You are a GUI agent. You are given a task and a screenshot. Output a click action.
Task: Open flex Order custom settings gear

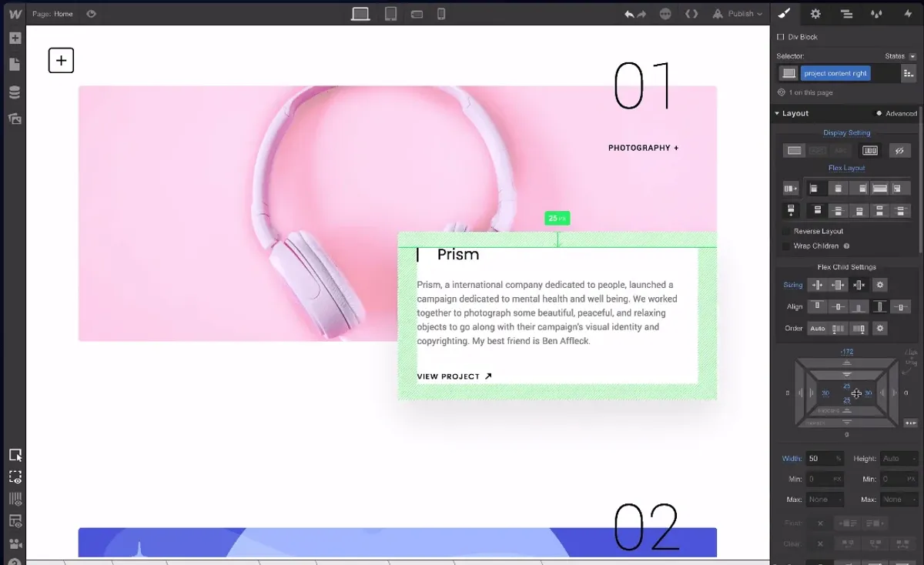(x=881, y=329)
